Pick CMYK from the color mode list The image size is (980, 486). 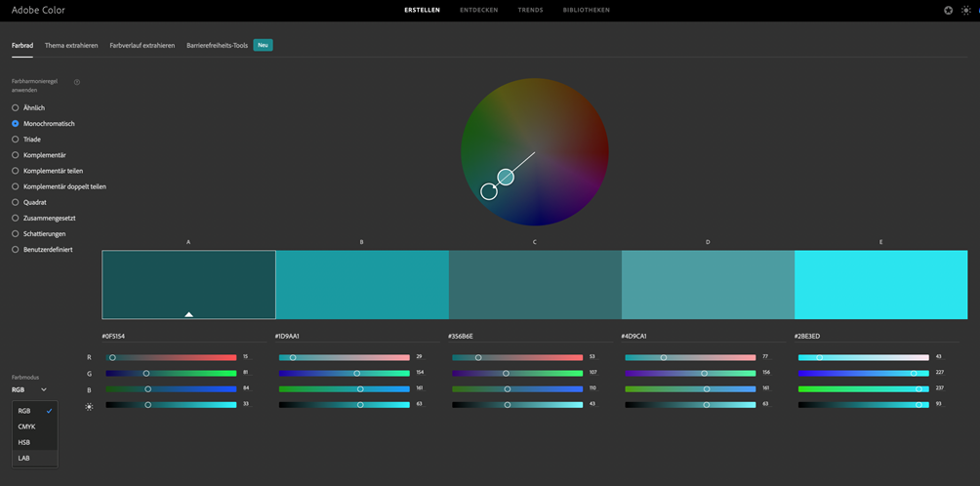pyautogui.click(x=26, y=426)
